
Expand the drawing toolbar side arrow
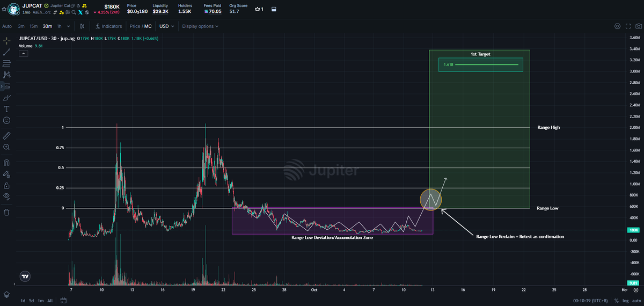1,86
